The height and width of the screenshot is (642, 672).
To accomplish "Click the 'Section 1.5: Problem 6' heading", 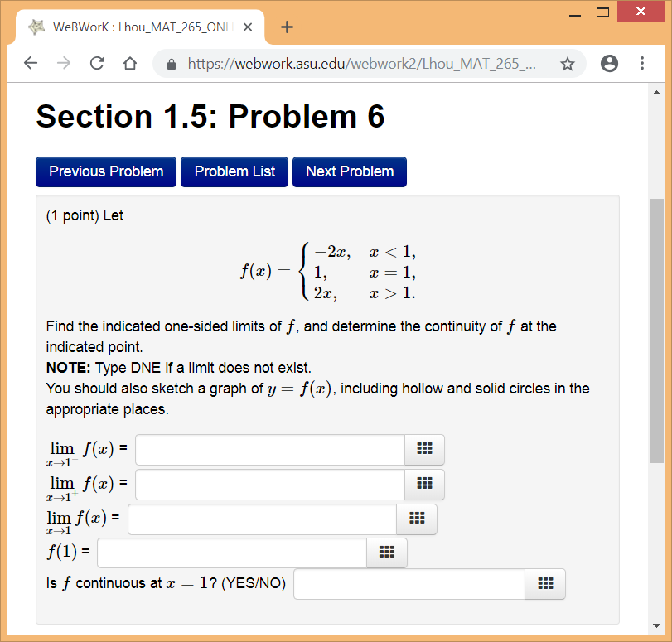I will [x=210, y=116].
